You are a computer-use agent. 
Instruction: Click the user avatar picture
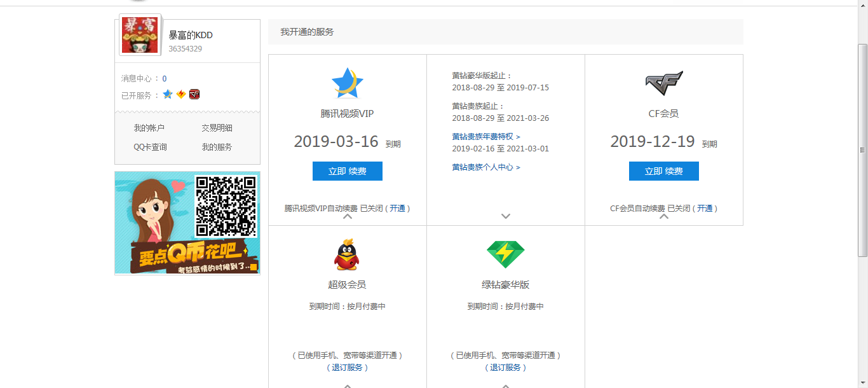(x=140, y=36)
